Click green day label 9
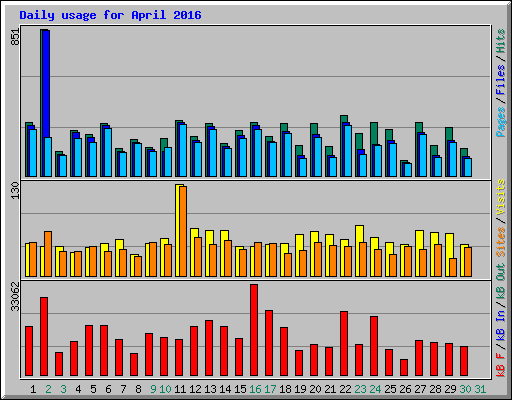The width and height of the screenshot is (512, 400). coord(153,389)
